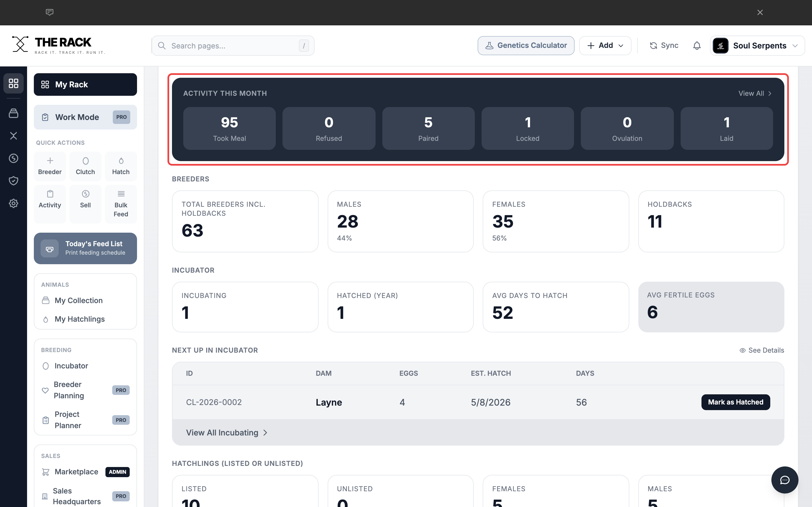Open the Genetics Calculator
Screen dimensions: 812x507
[526, 46]
